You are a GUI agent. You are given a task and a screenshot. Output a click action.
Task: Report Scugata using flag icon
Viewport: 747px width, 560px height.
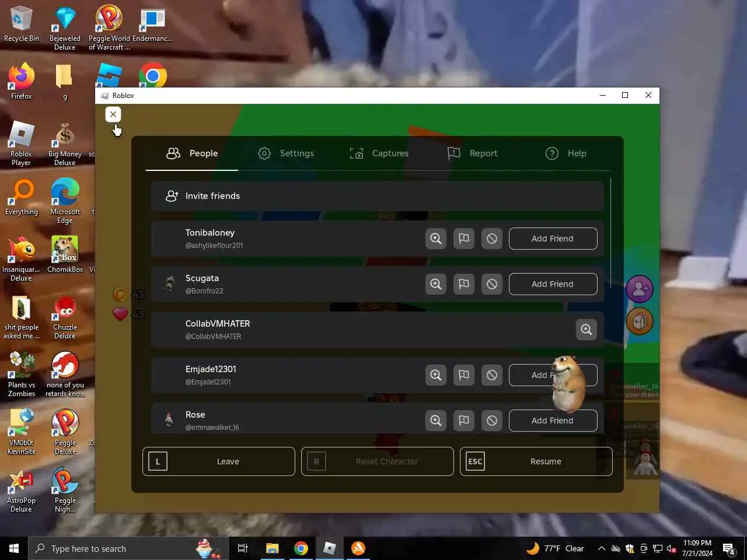click(464, 284)
